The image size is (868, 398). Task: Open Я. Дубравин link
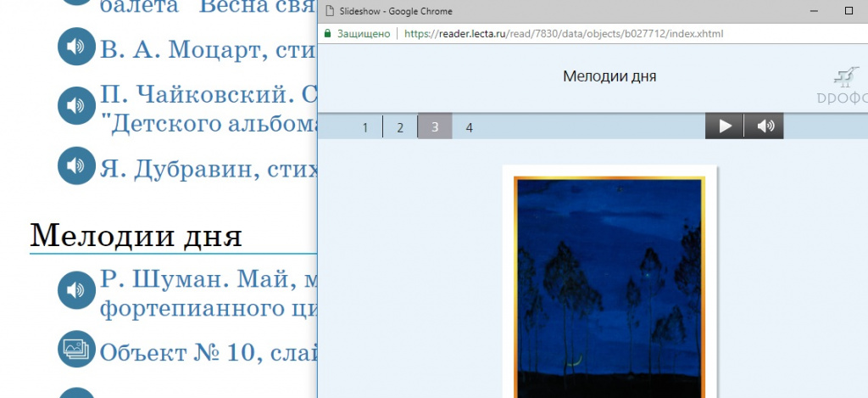(209, 169)
